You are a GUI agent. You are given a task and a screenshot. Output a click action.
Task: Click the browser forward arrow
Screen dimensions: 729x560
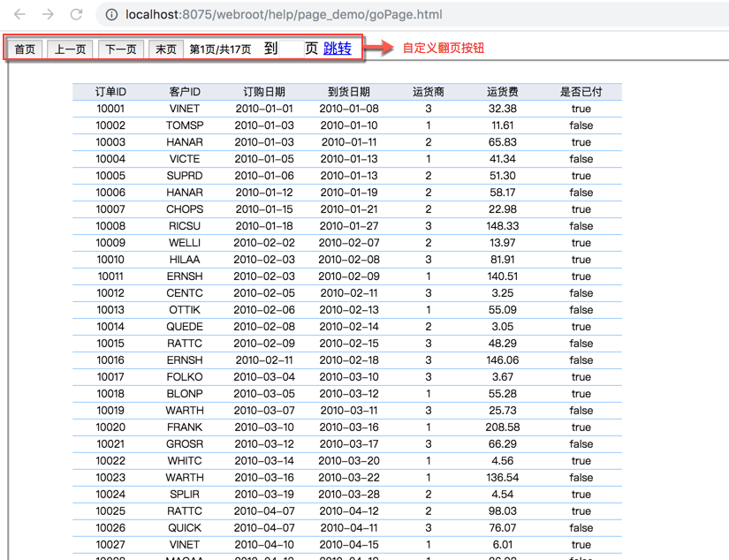48,14
